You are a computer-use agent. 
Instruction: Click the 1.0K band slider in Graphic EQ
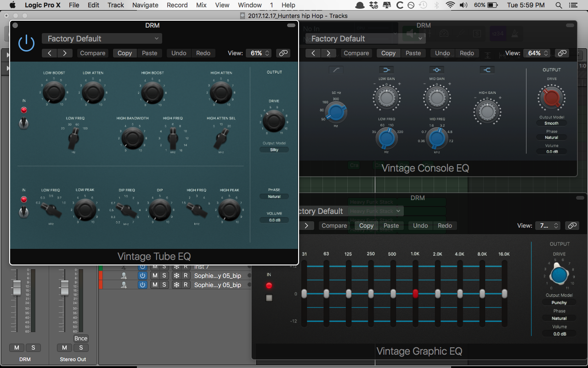click(x=416, y=293)
